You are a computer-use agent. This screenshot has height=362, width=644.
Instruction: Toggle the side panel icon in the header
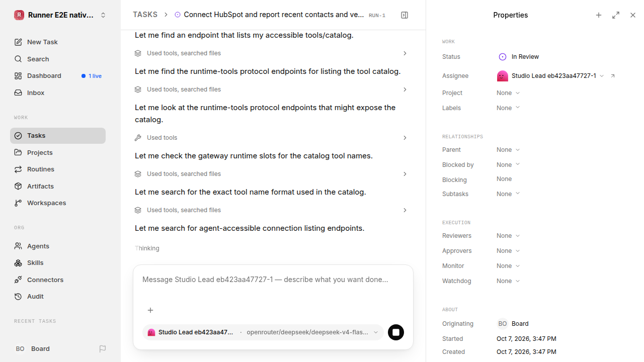[x=405, y=15]
